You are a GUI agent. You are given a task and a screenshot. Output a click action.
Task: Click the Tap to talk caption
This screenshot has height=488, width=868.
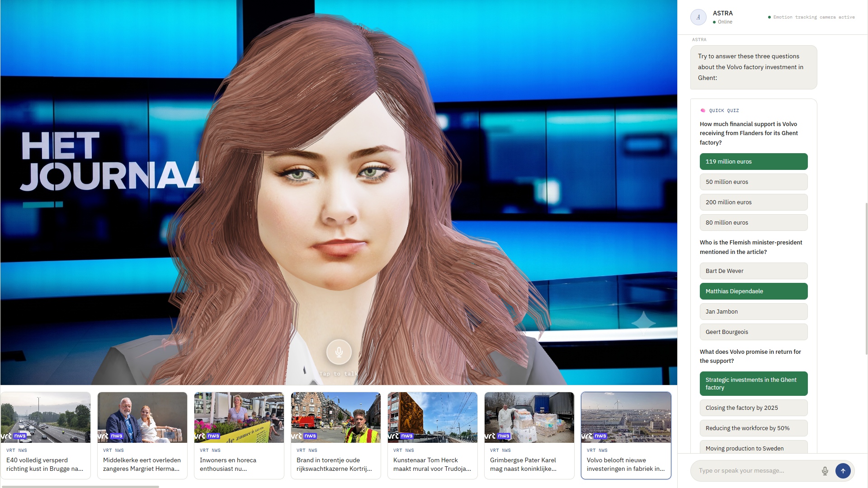[x=339, y=374]
